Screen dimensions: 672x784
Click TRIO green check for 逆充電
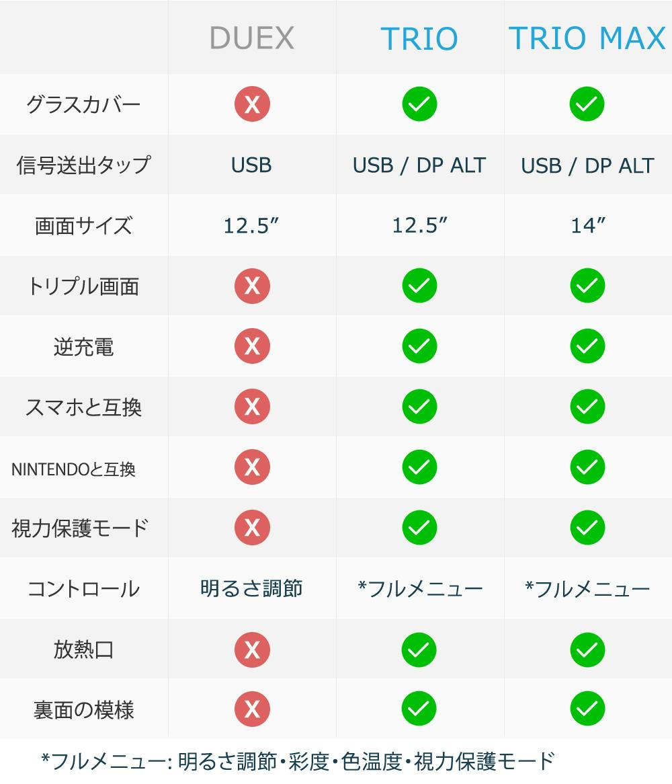click(x=419, y=346)
